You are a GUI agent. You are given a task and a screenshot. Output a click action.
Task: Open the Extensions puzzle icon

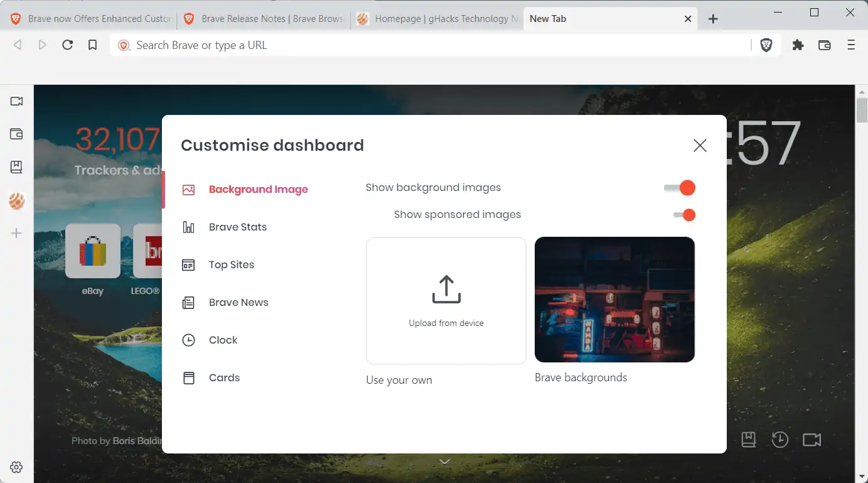point(798,45)
